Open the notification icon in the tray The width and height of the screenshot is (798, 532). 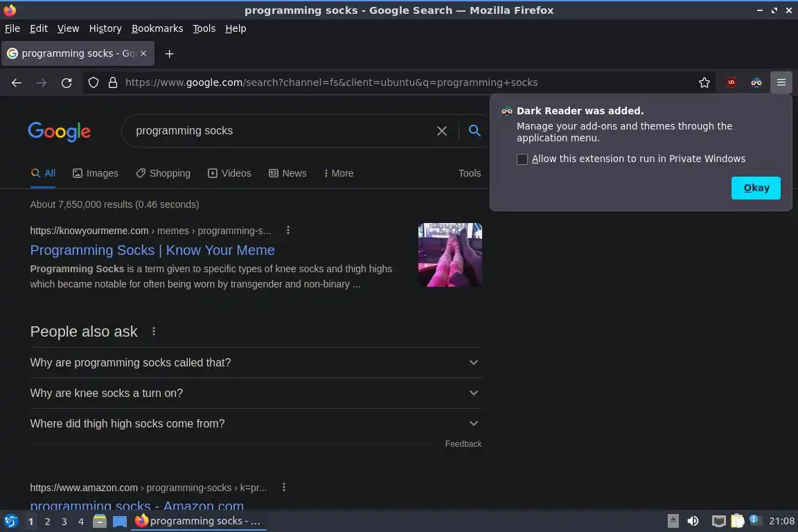click(755, 520)
